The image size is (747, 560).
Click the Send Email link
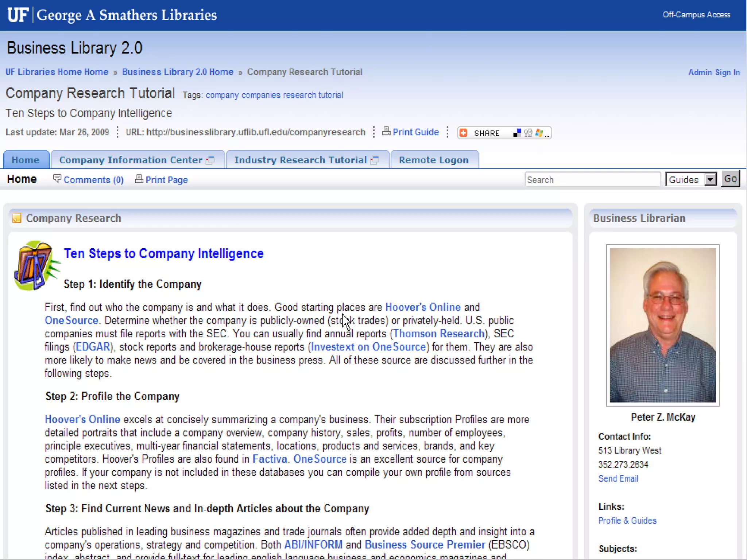point(618,479)
